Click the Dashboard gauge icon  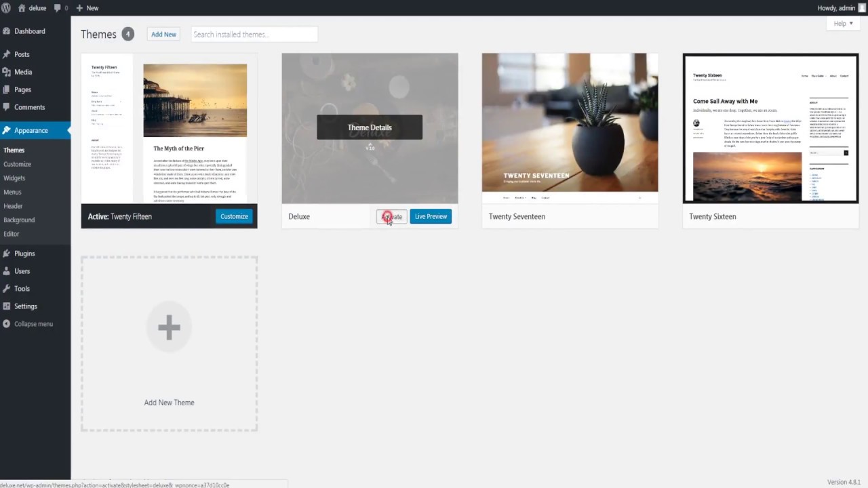(x=6, y=31)
